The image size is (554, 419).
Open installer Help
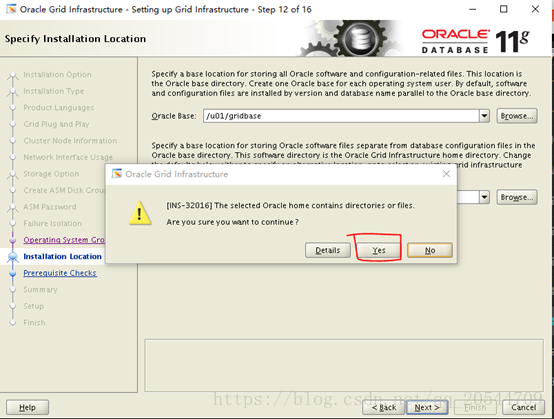(x=27, y=407)
